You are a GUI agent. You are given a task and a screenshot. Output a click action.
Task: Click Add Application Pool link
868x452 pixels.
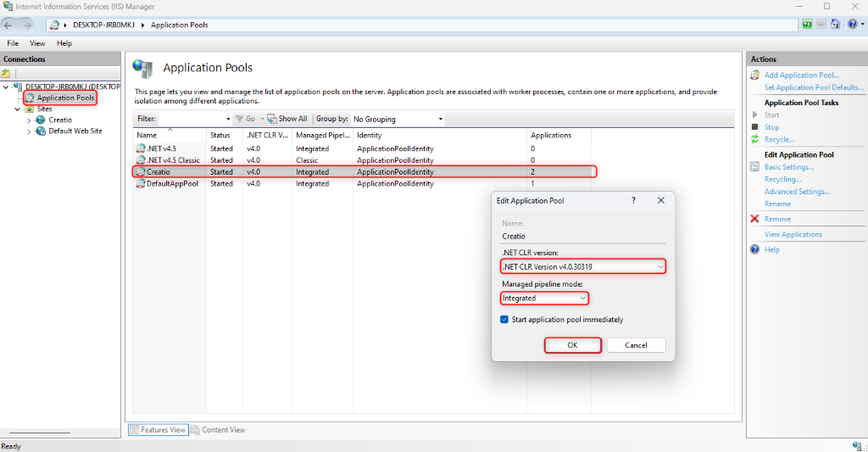[x=802, y=75]
